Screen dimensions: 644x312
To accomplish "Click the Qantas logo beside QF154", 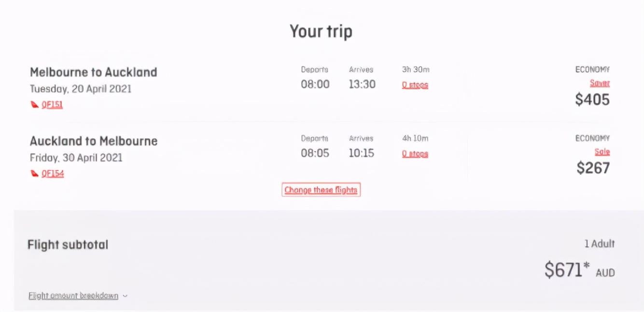I will pos(35,174).
